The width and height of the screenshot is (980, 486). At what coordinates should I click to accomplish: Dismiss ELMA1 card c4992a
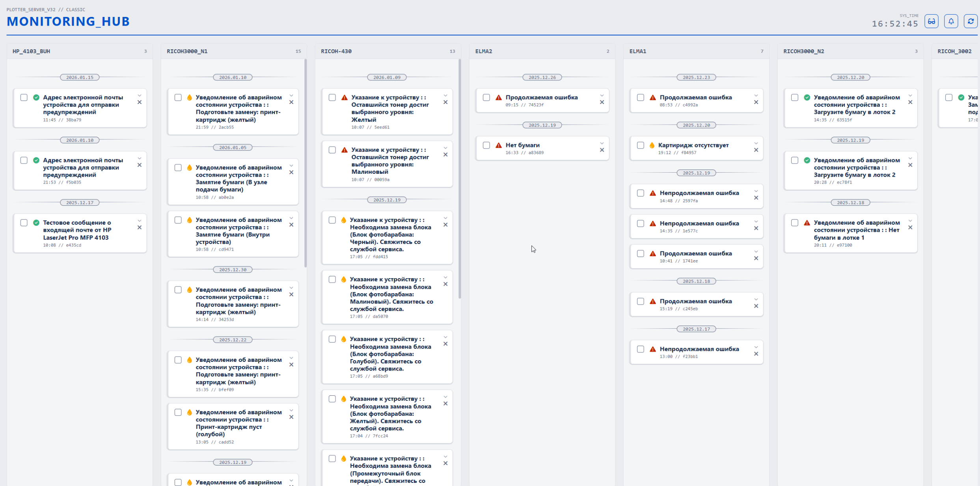[x=756, y=102]
